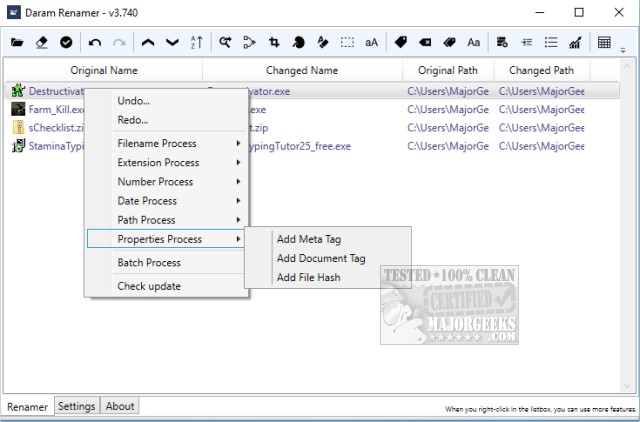The image size is (640, 422).
Task: Minimize the Daram Renamer window
Action: pos(540,13)
